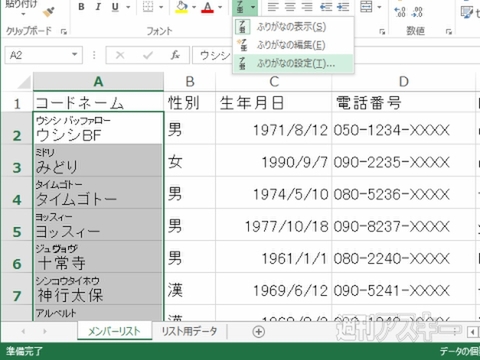Click the Select All corner triangle
The width and height of the screenshot is (480, 360).
tap(24, 82)
